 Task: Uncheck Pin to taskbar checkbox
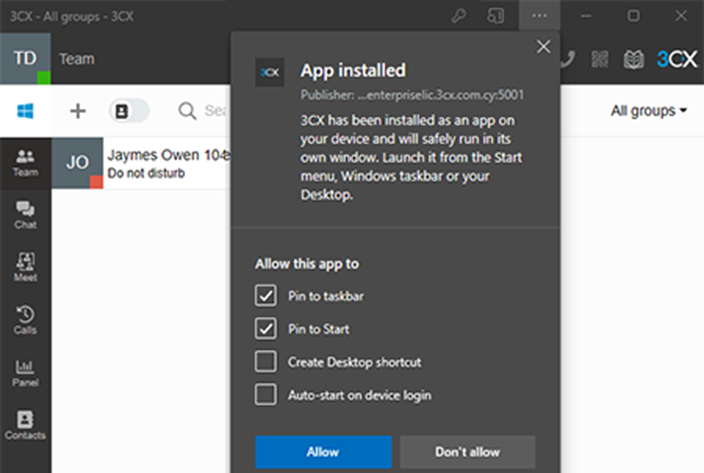tap(265, 296)
